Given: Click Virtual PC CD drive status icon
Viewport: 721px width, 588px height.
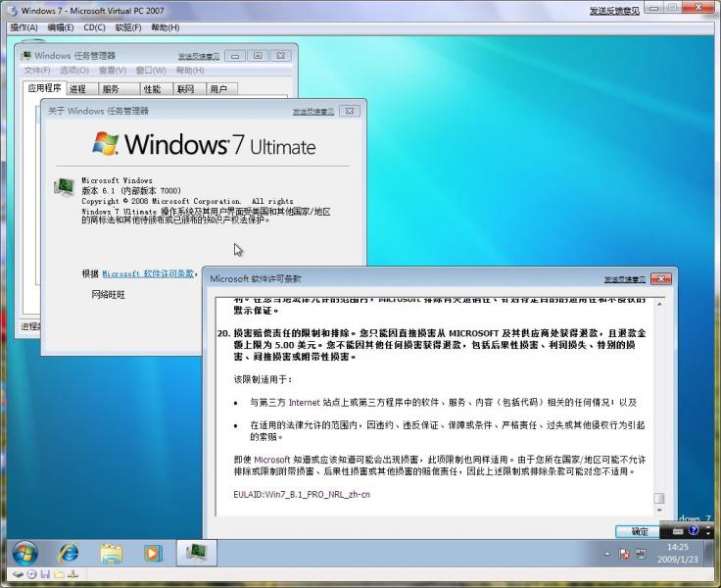Looking at the screenshot, I should [x=31, y=574].
